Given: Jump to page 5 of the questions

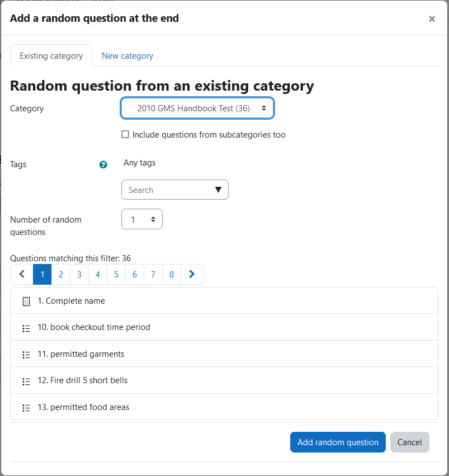Looking at the screenshot, I should tap(116, 274).
